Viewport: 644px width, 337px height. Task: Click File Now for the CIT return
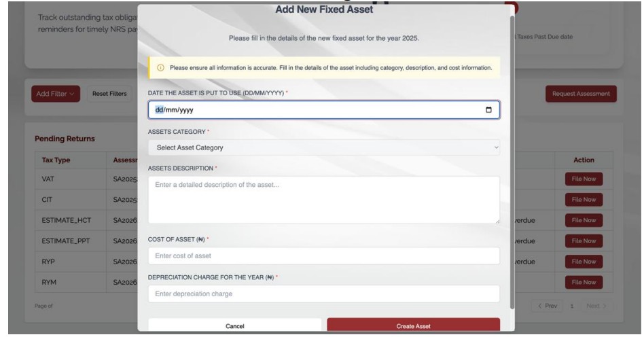[x=584, y=200]
